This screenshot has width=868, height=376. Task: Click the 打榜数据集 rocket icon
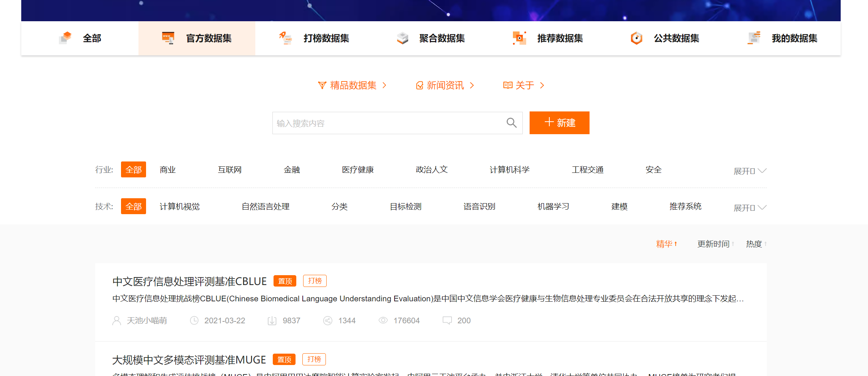click(285, 38)
